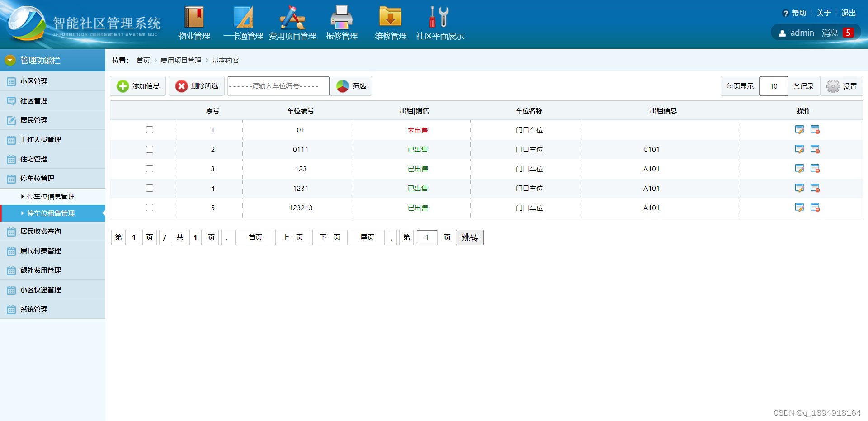Click 费用项目管理 breadcrumb link
The image size is (868, 421).
[181, 61]
